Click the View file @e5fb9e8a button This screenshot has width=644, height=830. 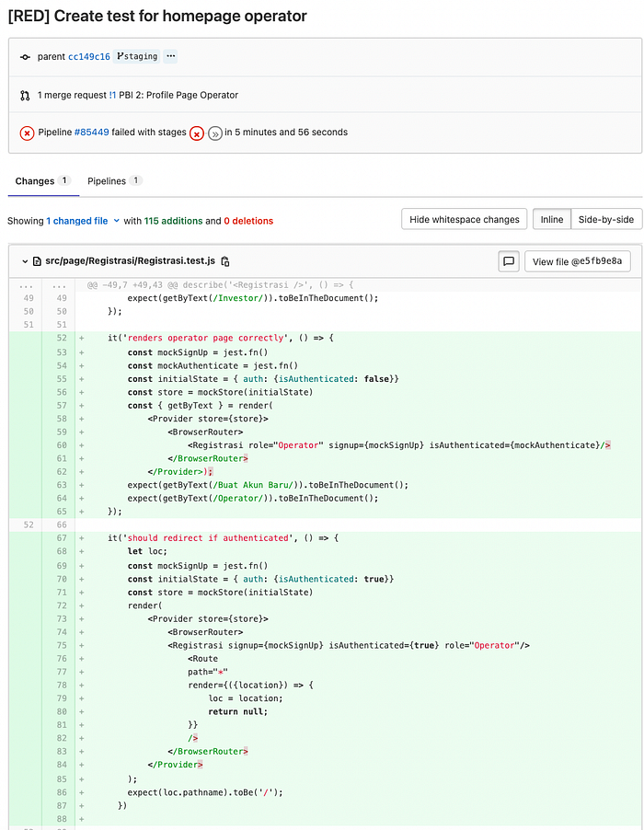pos(578,261)
